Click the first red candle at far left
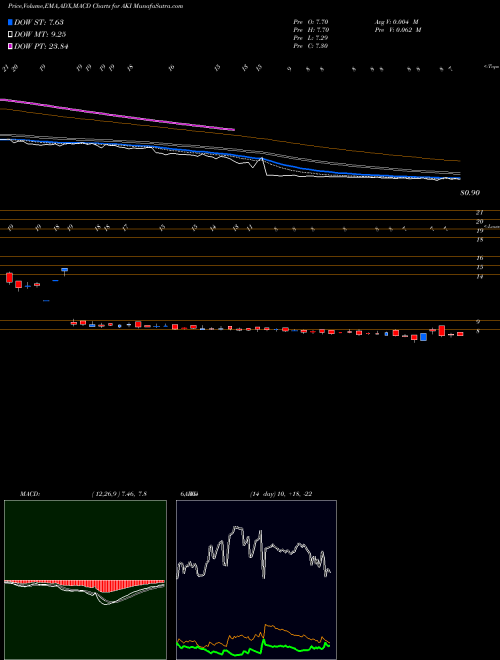 point(9,278)
